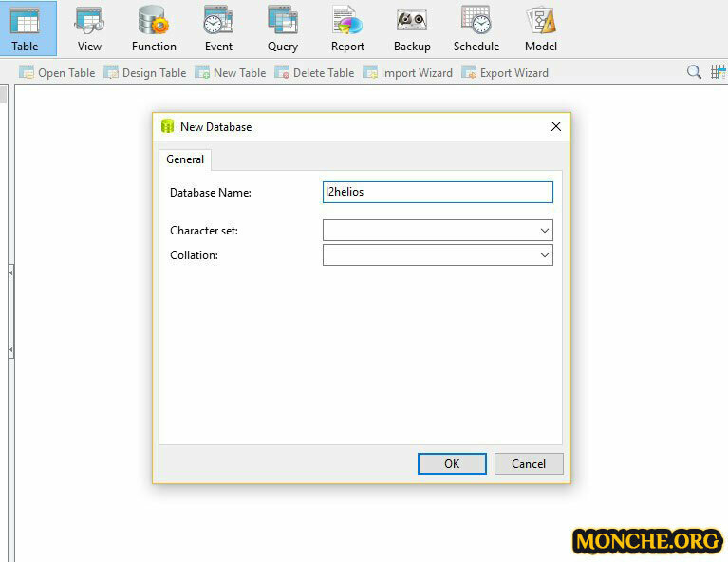
Task: Click the search magnifier icon
Action: pos(695,72)
